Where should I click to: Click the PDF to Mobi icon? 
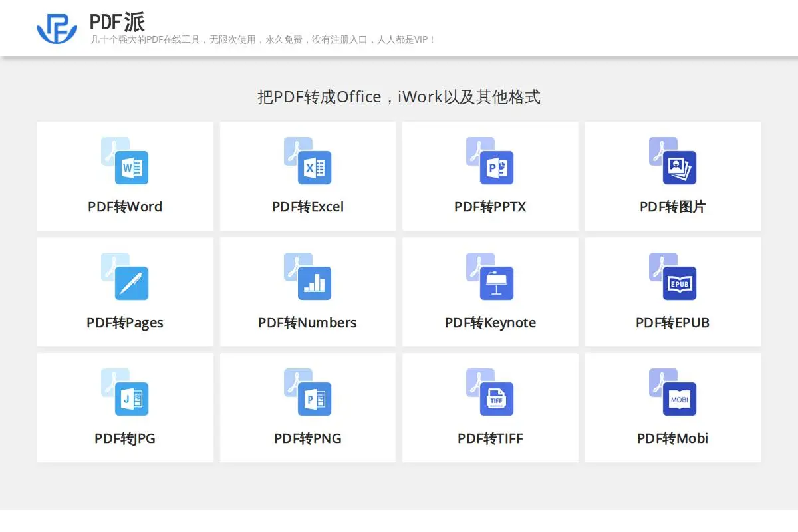point(672,392)
